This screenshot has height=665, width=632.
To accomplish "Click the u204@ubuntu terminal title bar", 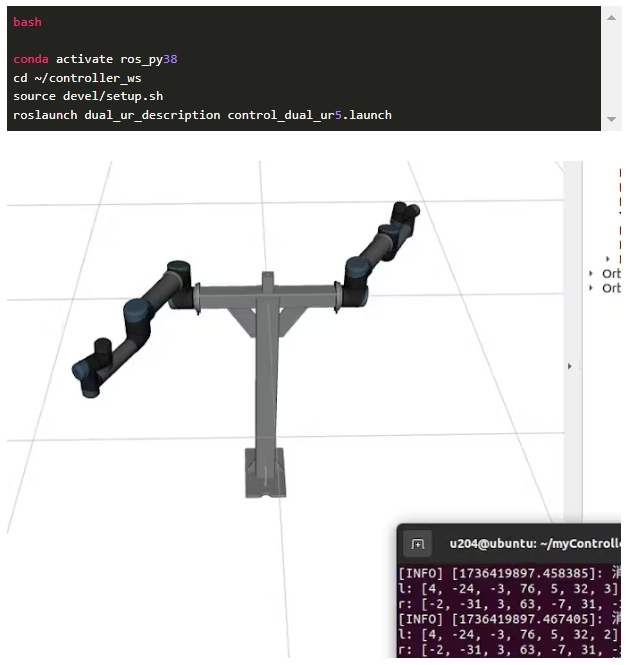I will (532, 544).
